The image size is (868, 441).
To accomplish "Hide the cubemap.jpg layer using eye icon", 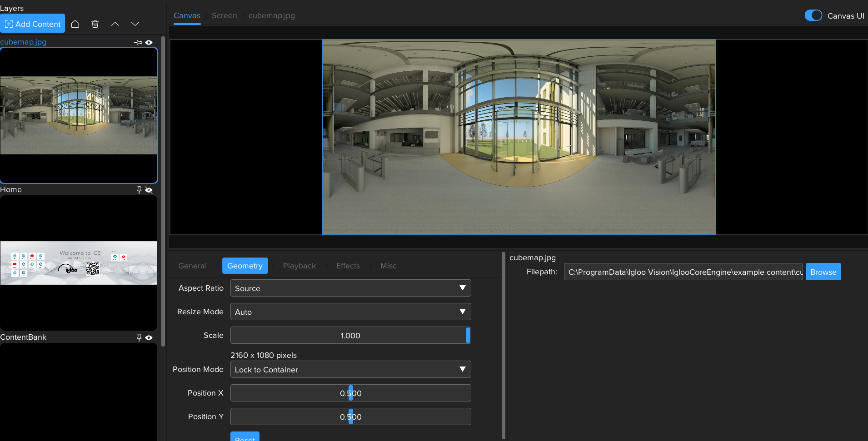I will click(149, 42).
